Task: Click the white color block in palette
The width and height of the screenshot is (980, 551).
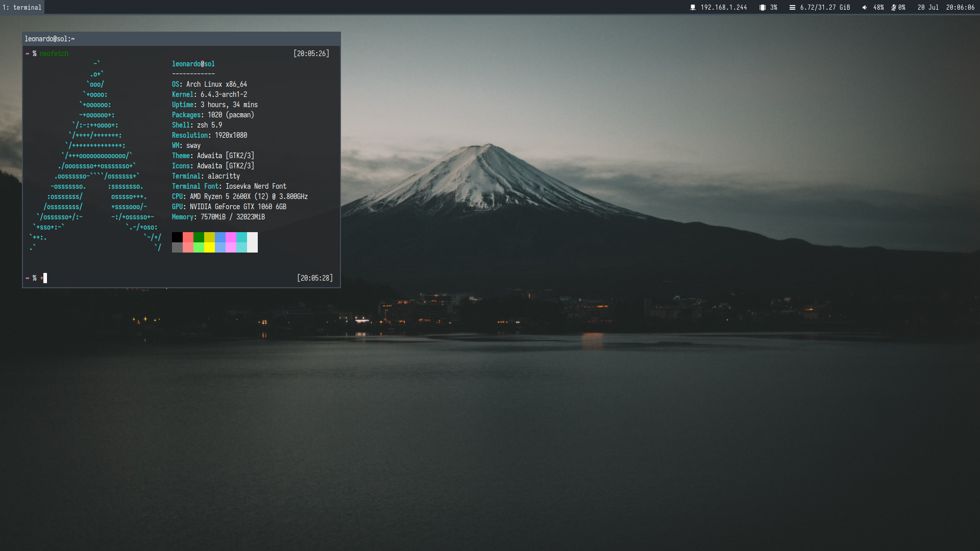Action: point(252,242)
